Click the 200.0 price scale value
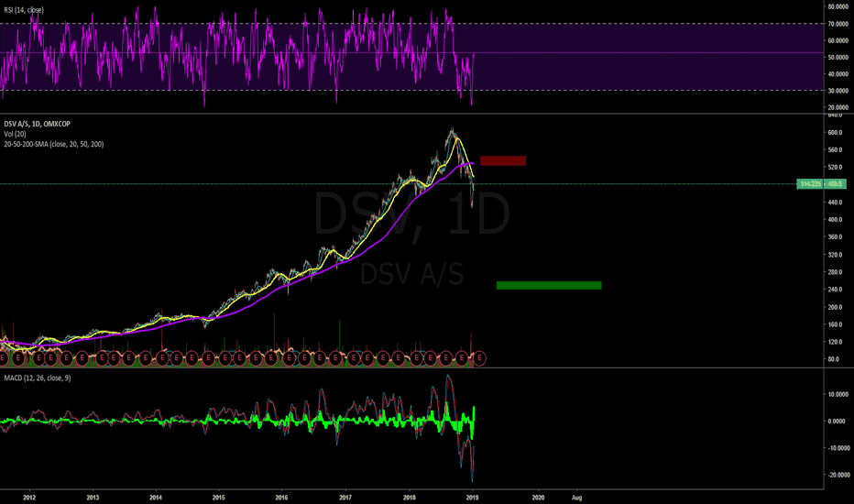854x504 pixels. (835, 307)
